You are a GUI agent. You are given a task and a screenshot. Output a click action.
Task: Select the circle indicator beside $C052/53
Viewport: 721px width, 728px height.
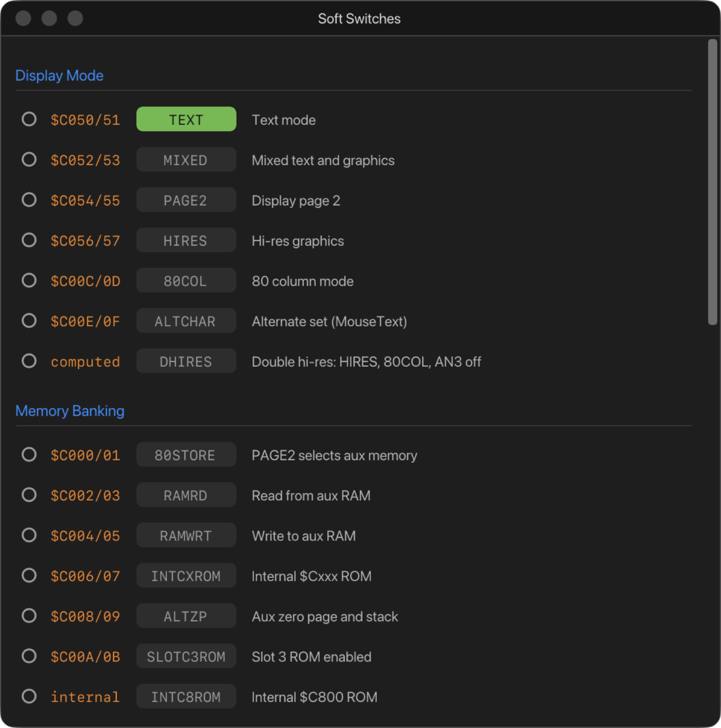29,159
